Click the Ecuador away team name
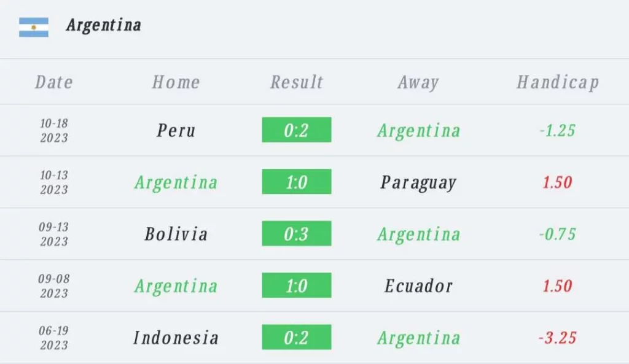The width and height of the screenshot is (629, 364). click(418, 286)
